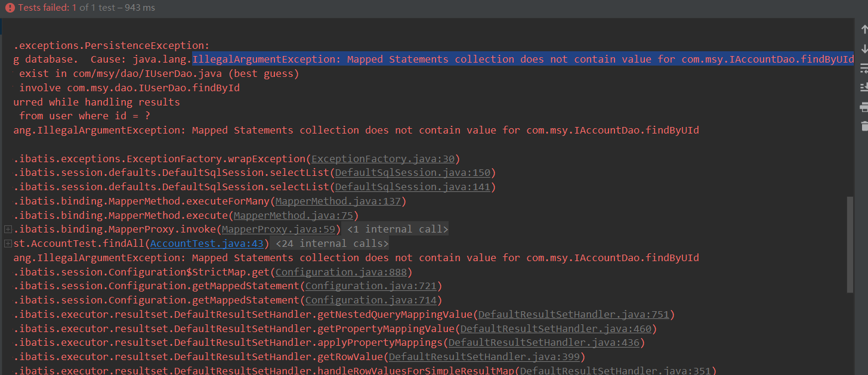Click the up-arrow stack trace navigation icon
This screenshot has width=868, height=375.
click(x=864, y=29)
